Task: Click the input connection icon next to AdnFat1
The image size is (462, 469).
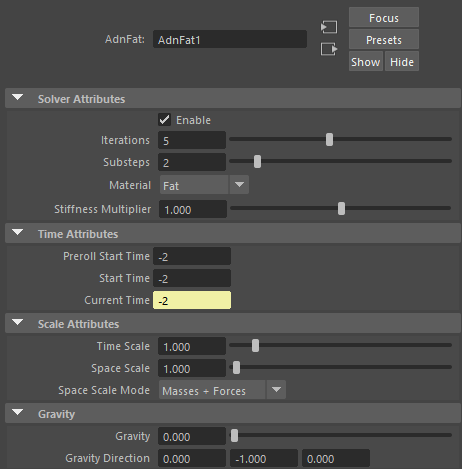Action: point(329,27)
